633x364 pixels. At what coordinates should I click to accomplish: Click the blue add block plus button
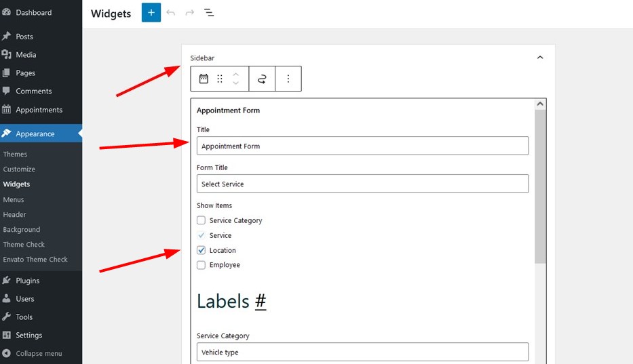point(151,12)
